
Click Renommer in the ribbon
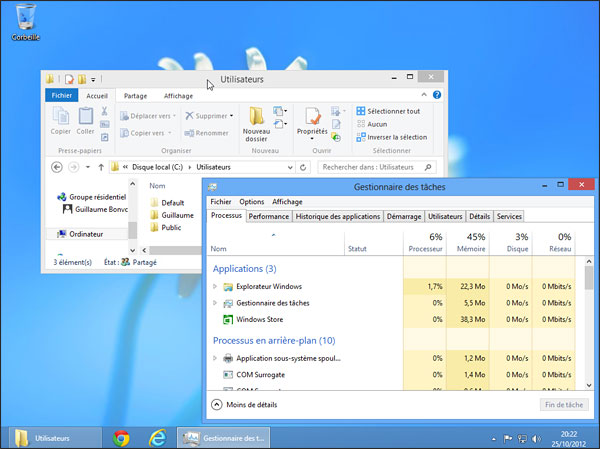pos(206,133)
